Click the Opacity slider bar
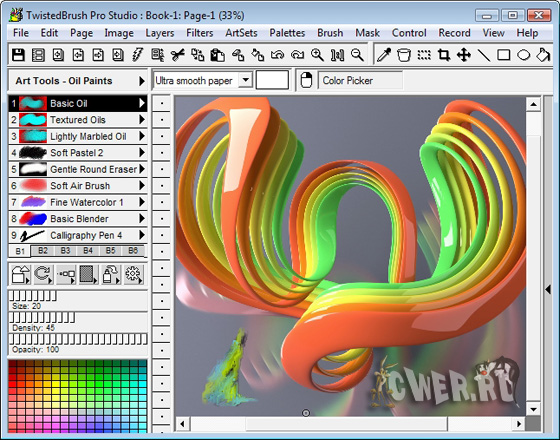 (x=78, y=339)
